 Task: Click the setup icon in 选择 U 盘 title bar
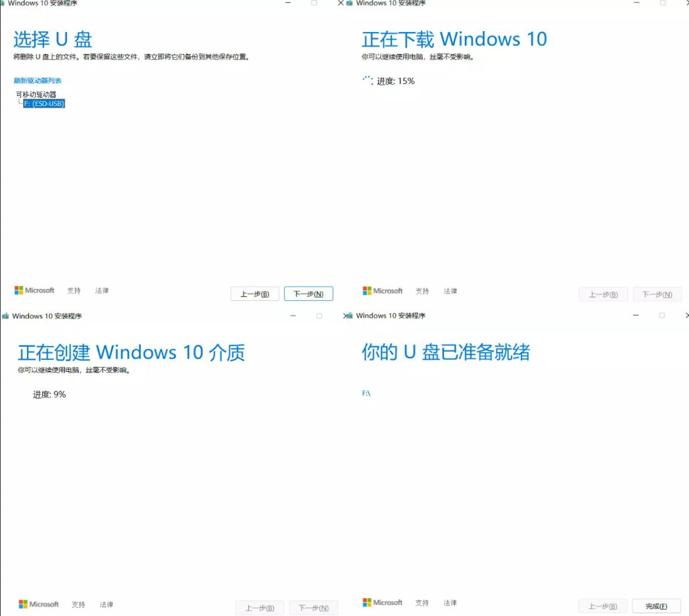pyautogui.click(x=4, y=4)
